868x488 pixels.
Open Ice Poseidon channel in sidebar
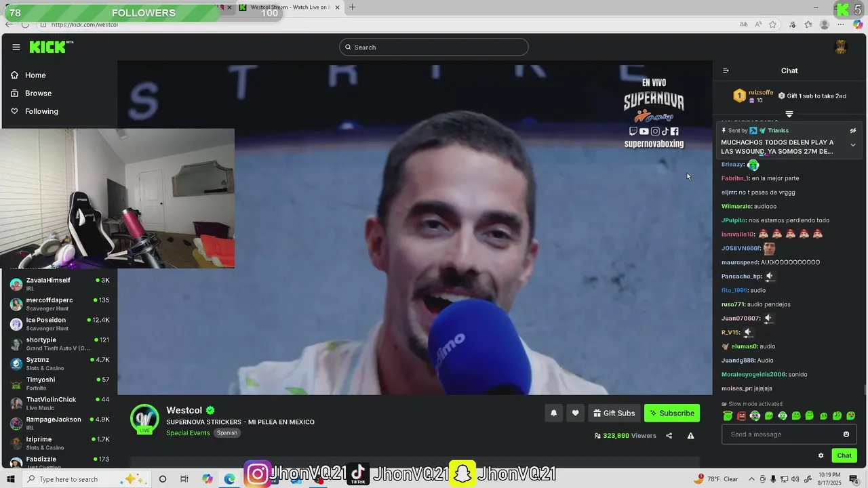click(60, 324)
